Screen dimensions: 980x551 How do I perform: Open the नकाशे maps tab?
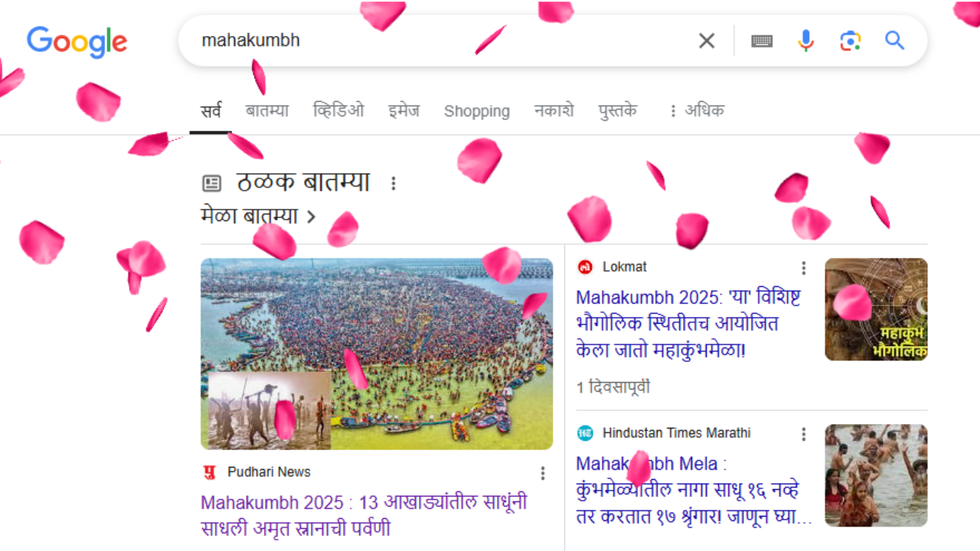(554, 111)
